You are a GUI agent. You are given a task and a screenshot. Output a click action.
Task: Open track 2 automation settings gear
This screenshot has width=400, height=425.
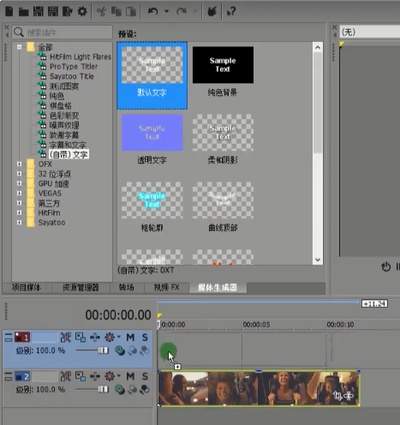[x=110, y=377]
